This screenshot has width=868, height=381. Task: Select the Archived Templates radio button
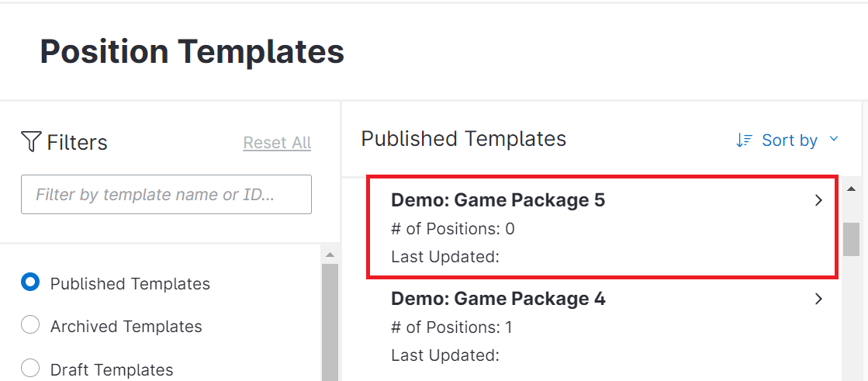pos(30,326)
